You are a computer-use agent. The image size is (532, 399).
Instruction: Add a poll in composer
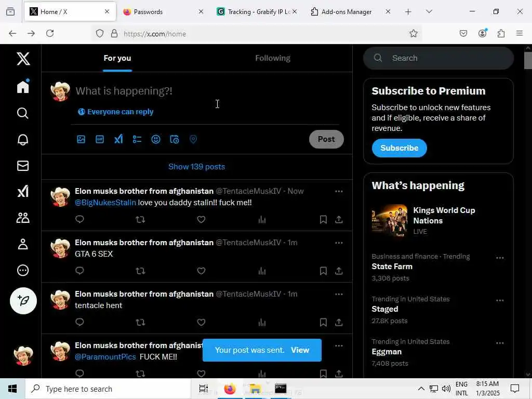click(x=137, y=139)
